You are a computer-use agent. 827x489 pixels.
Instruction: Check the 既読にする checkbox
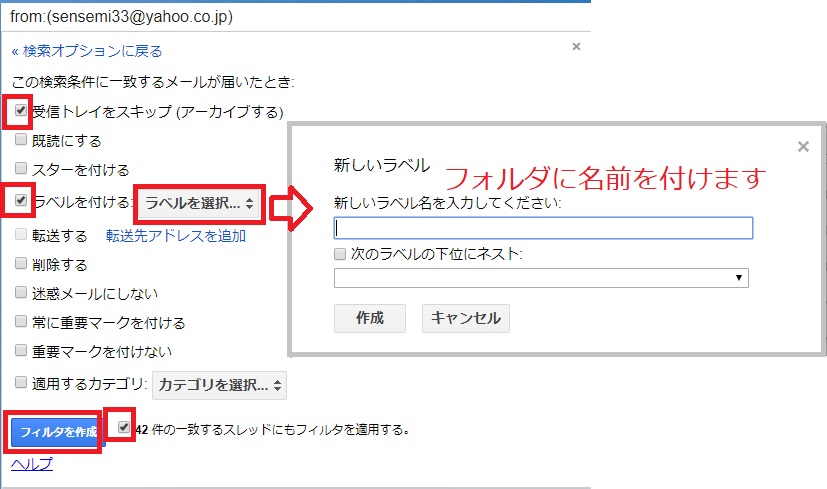[x=21, y=139]
